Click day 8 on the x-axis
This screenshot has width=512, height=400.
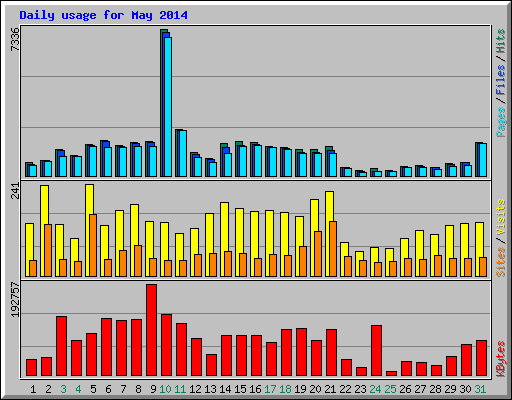click(x=138, y=389)
